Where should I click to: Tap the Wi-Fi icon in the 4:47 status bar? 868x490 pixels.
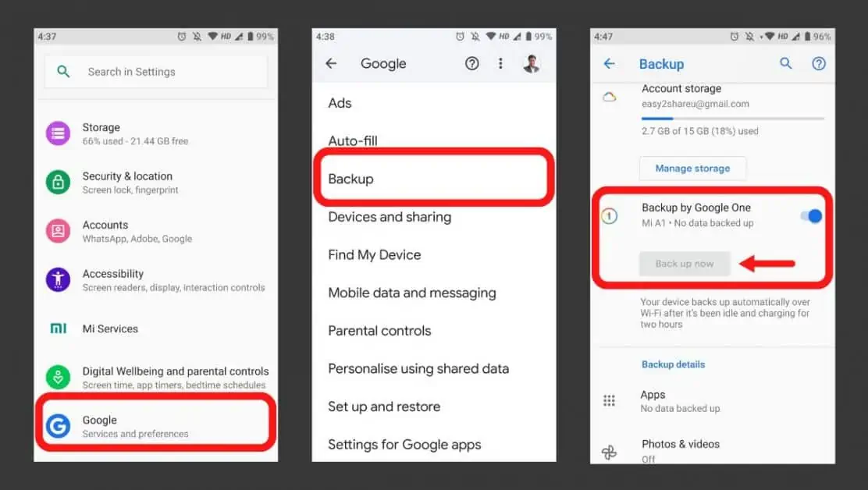(x=769, y=37)
